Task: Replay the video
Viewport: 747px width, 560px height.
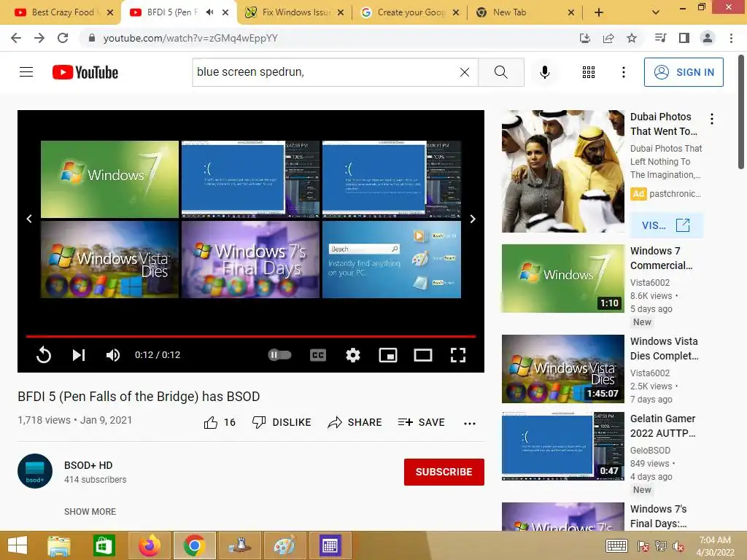Action: click(43, 355)
